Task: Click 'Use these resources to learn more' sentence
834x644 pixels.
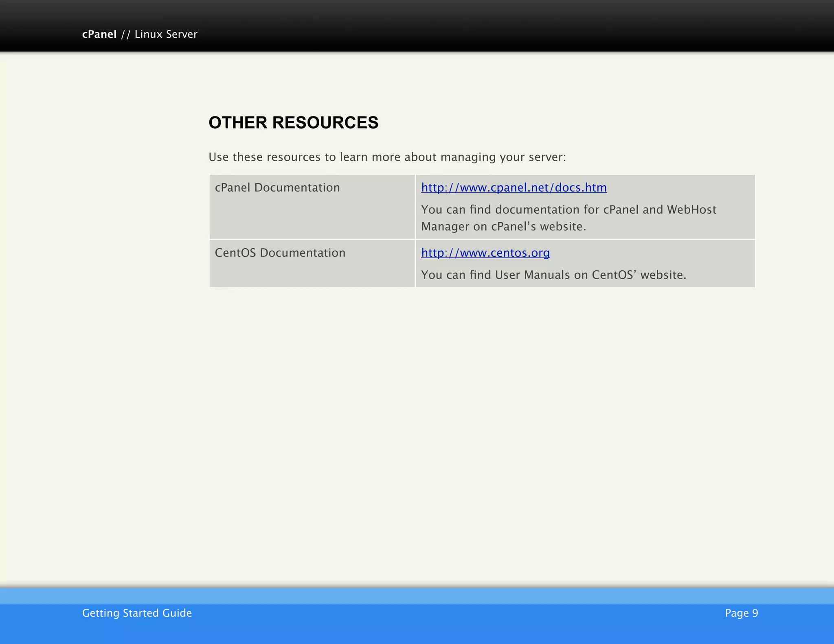Action: [387, 157]
